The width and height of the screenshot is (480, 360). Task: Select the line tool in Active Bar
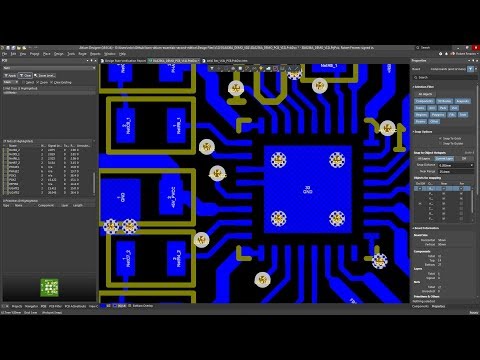[296, 68]
